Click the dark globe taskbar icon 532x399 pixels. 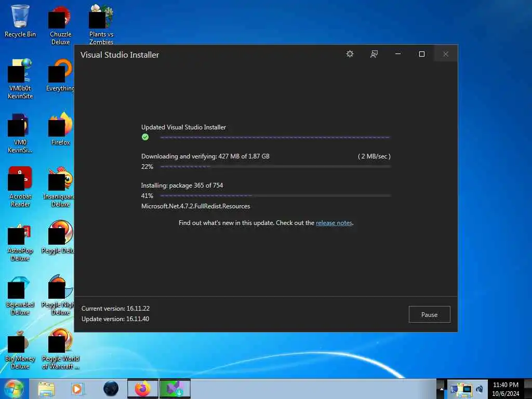click(111, 389)
